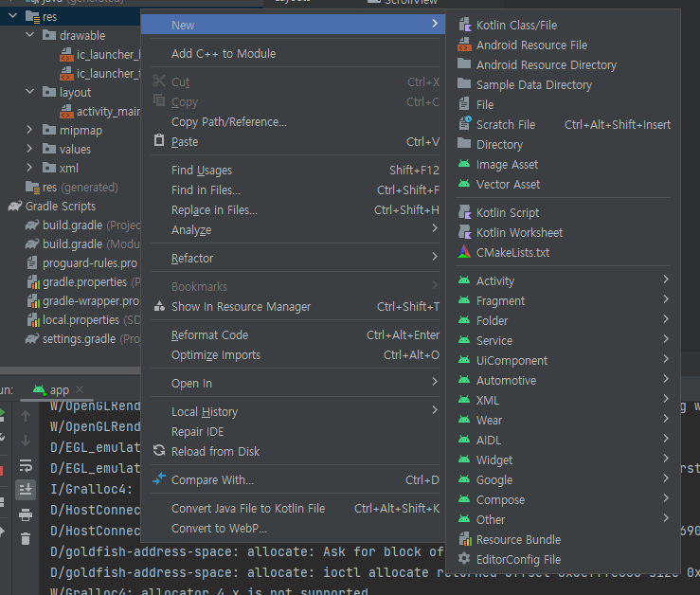
Task: Click the Kotlin Worksheet icon
Action: [465, 232]
